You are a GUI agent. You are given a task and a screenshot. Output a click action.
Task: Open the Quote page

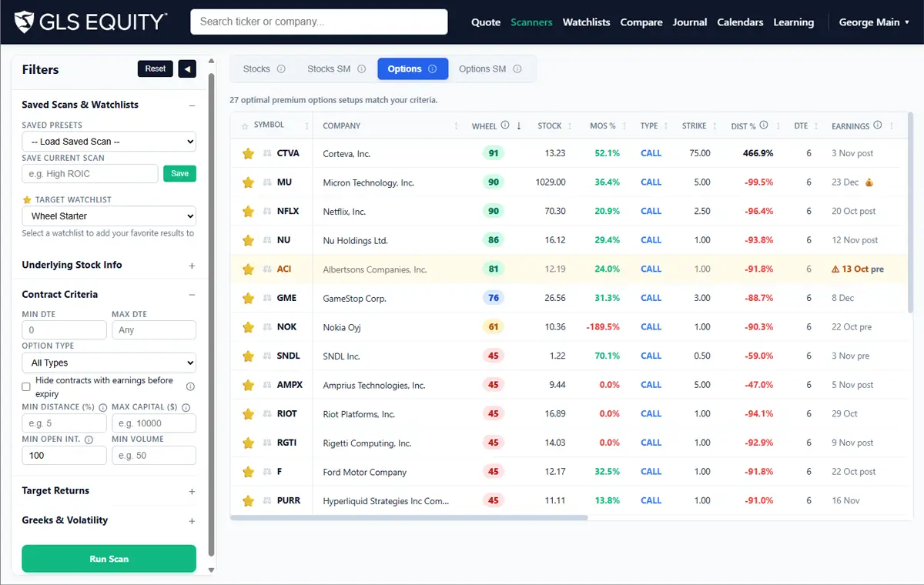point(486,22)
